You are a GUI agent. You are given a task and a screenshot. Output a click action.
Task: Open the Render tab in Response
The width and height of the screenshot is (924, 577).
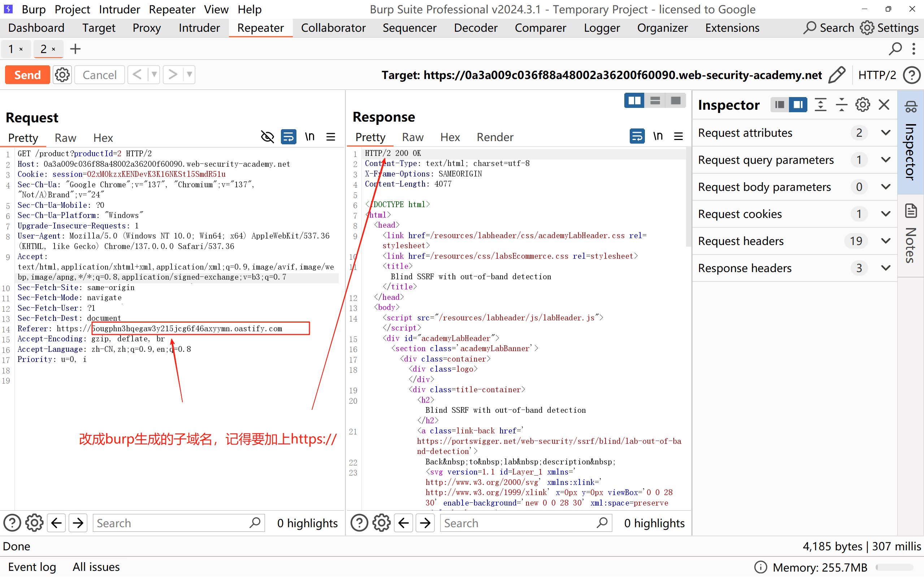pyautogui.click(x=495, y=137)
